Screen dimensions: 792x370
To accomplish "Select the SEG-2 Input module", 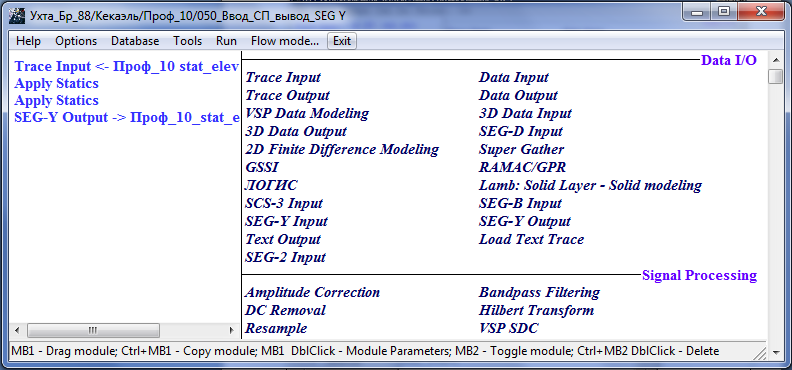I will (x=285, y=257).
